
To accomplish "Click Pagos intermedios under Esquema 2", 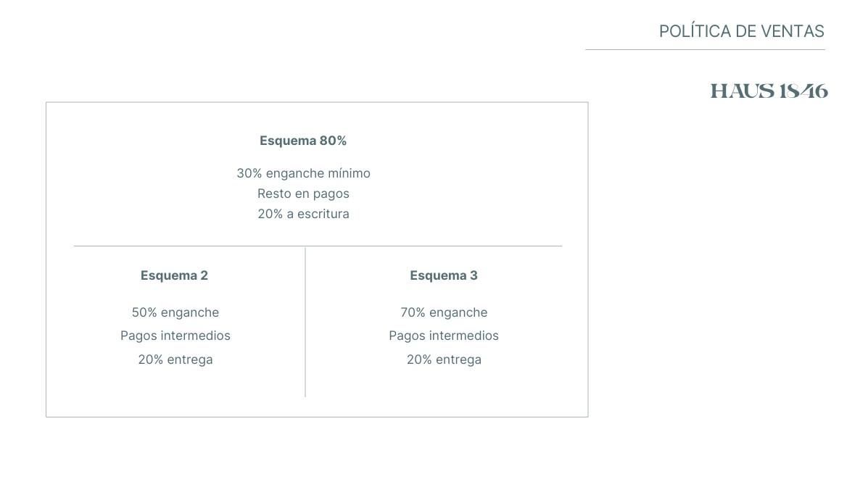I will coord(175,336).
